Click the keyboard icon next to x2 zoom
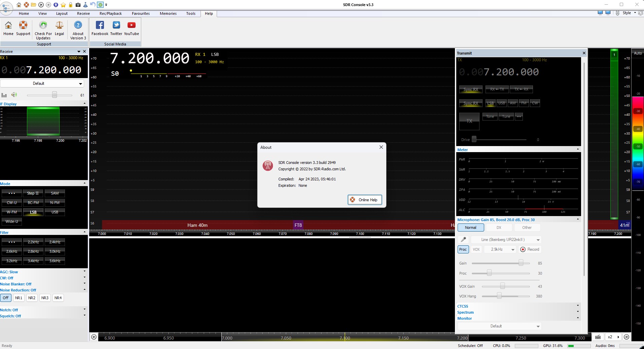644x349 pixels. coord(598,337)
